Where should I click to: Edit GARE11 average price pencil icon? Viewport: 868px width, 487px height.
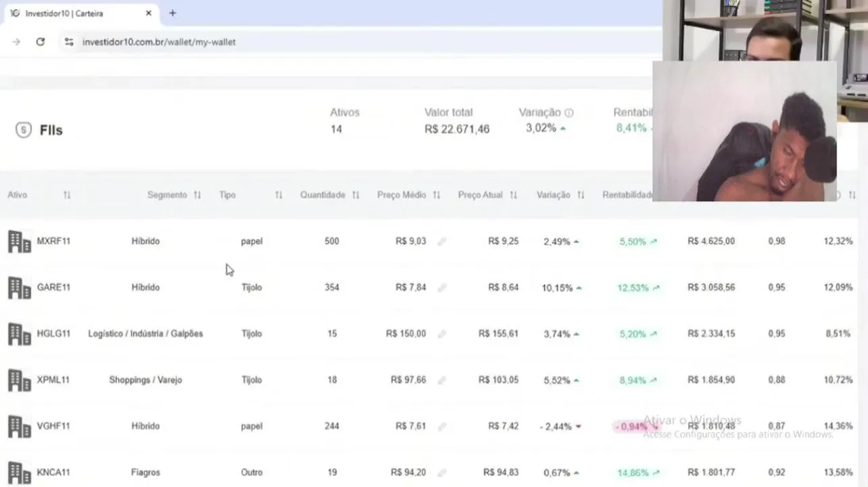point(441,287)
